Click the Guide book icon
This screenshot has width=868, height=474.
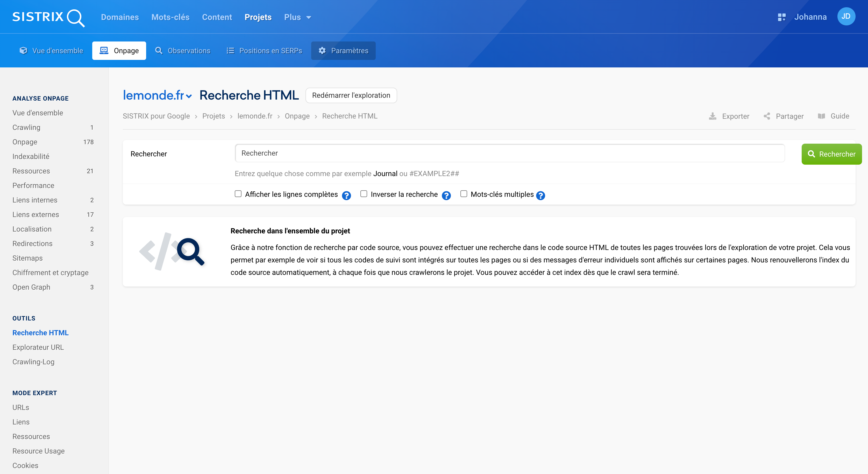coord(821,116)
